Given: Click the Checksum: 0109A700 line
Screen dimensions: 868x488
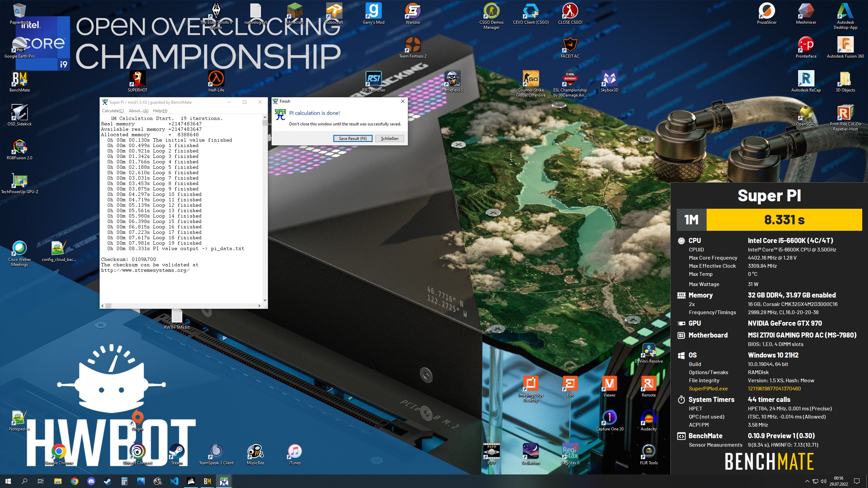Looking at the screenshot, I should tap(129, 259).
